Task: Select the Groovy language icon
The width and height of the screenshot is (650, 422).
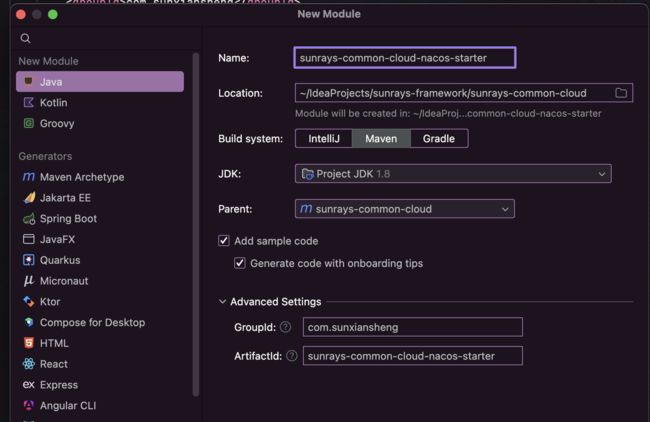Action: (x=29, y=123)
